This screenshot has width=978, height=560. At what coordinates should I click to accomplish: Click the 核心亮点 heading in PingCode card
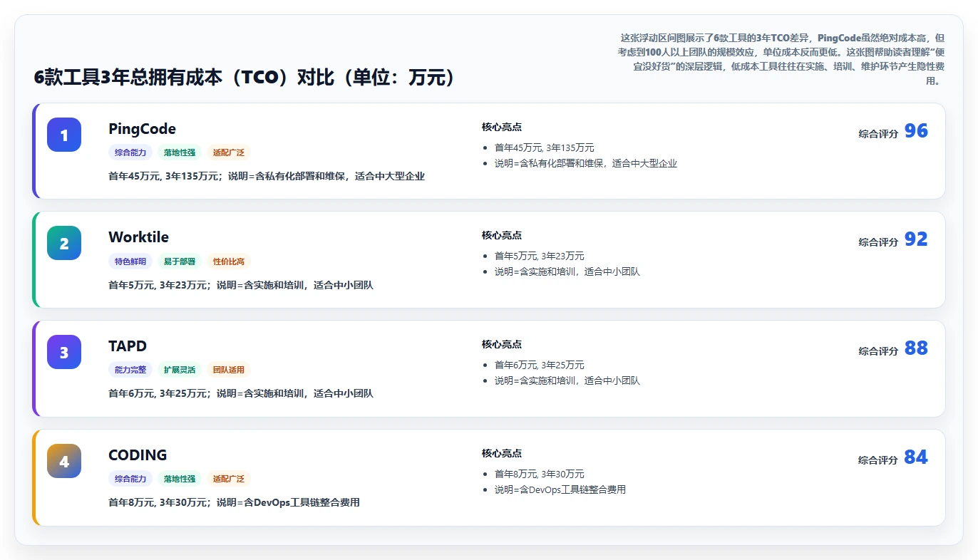[502, 127]
